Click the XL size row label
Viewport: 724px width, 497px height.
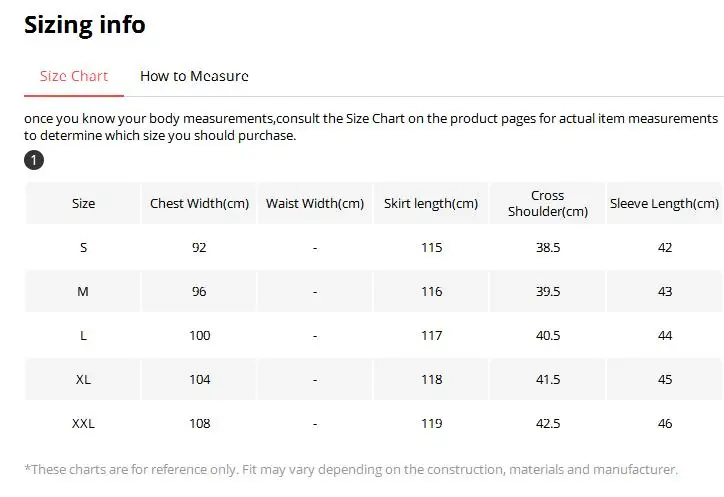tap(84, 380)
